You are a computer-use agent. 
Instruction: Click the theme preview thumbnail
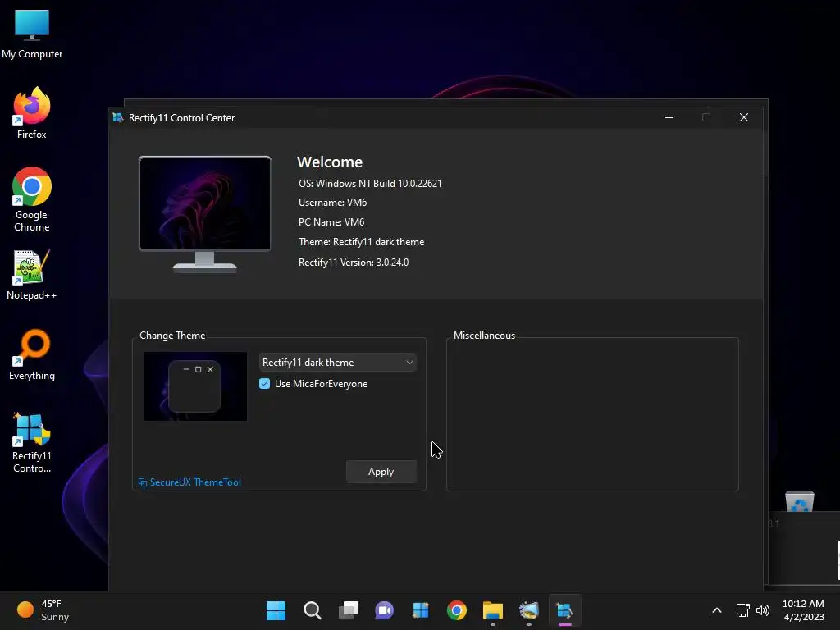(x=195, y=386)
